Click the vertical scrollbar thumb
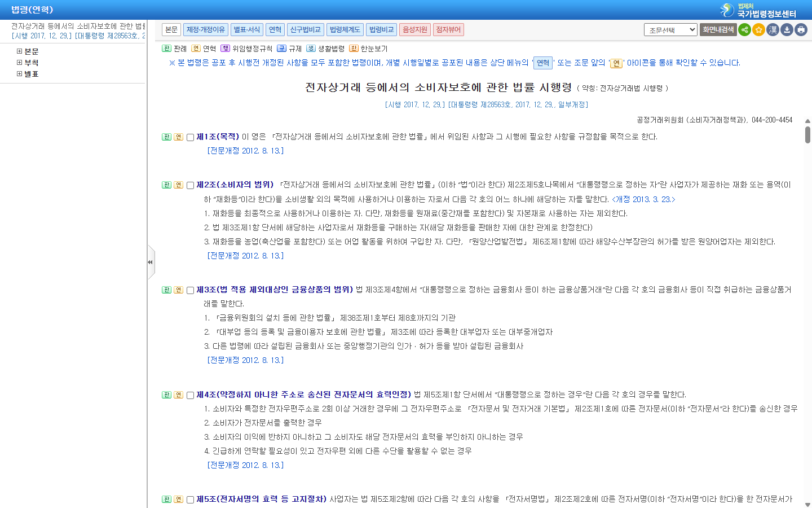812x508 pixels. click(807, 135)
